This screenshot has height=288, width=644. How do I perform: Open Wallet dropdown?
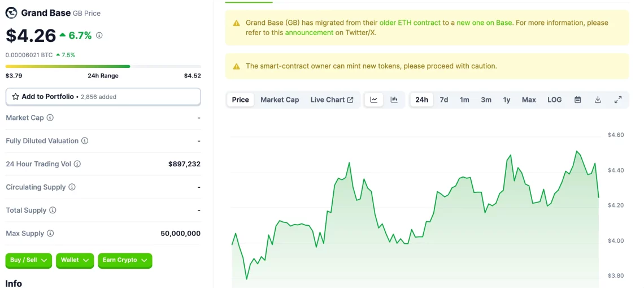(75, 260)
